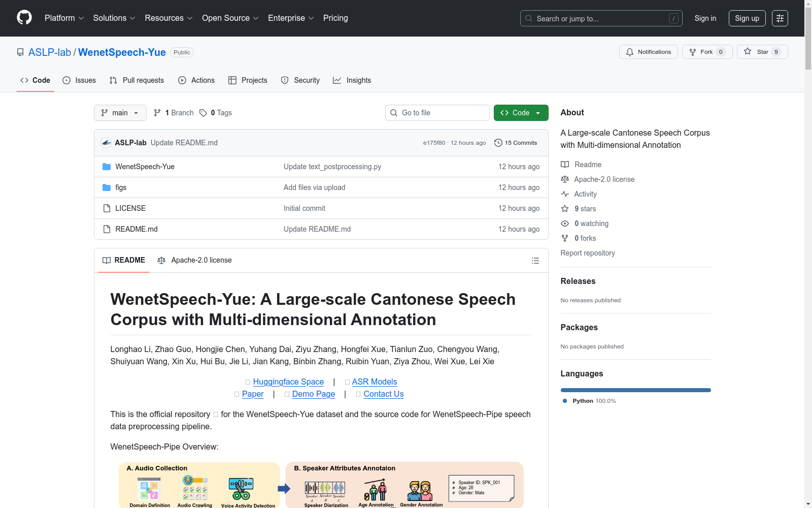Click the Python language bar
The image size is (812, 508).
(x=635, y=390)
